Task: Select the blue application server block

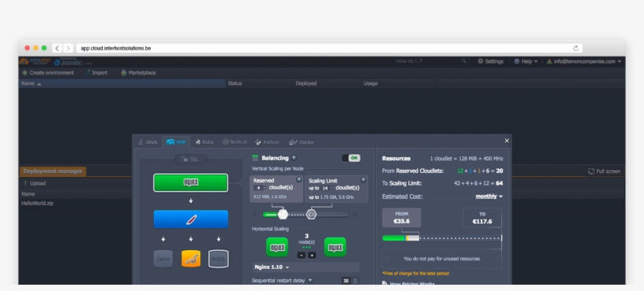Action: tap(191, 219)
